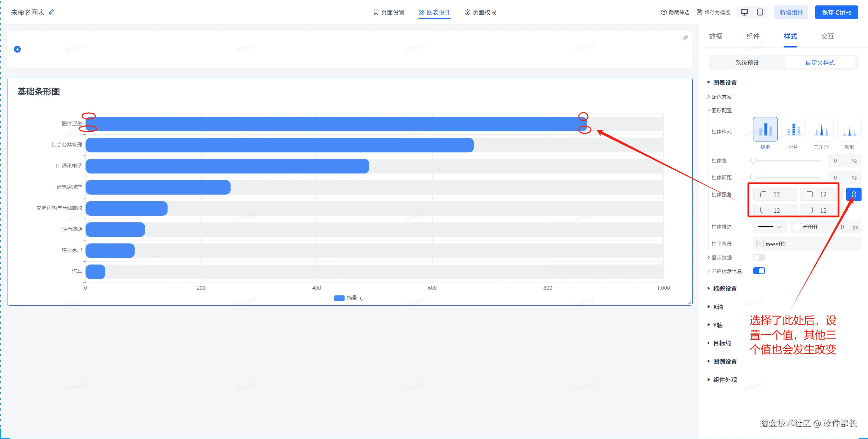Image resolution: width=868 pixels, height=439 pixels.
Task: Click the #eeeff0 柱子背景 color swatch
Action: (x=760, y=244)
